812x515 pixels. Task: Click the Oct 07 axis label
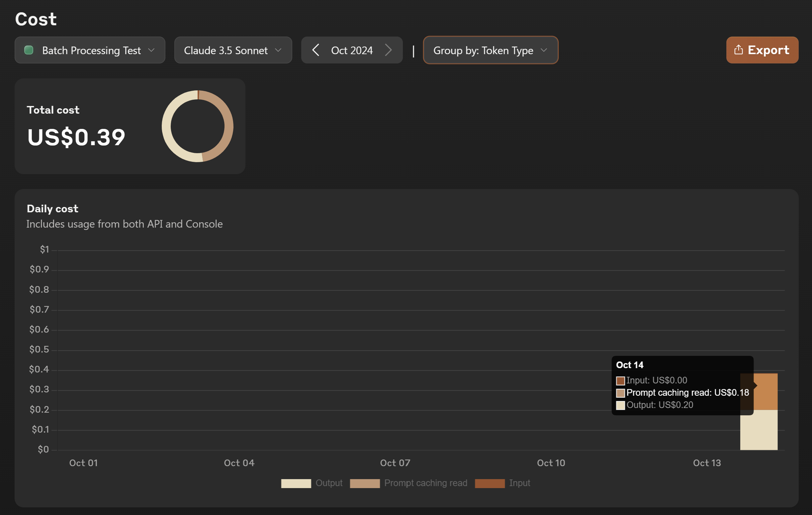point(395,463)
